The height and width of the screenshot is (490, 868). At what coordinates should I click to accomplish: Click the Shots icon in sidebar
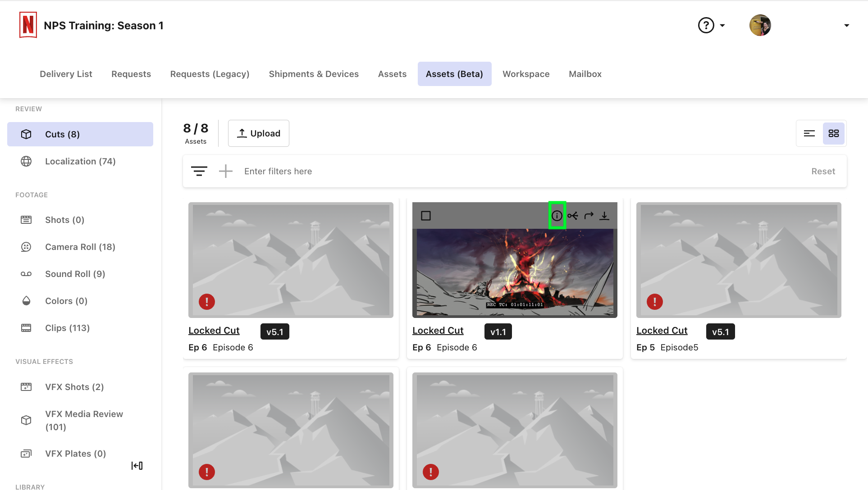[26, 220]
